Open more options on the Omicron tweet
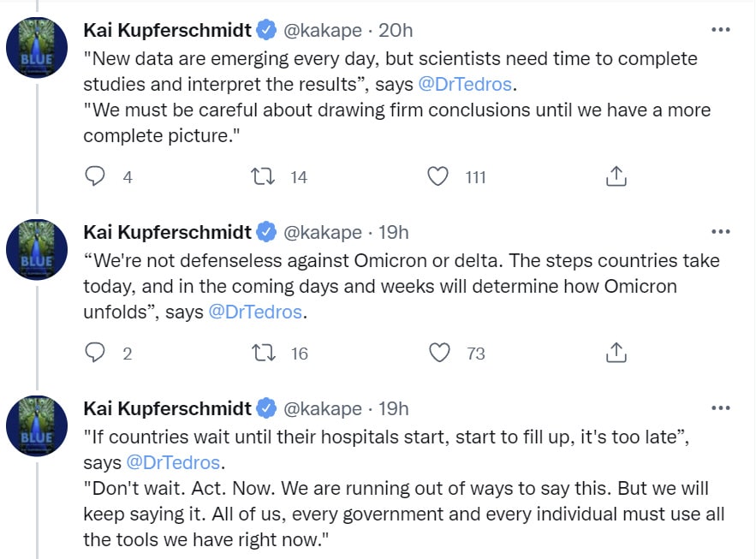Screen dimensions: 756x559 (721, 232)
